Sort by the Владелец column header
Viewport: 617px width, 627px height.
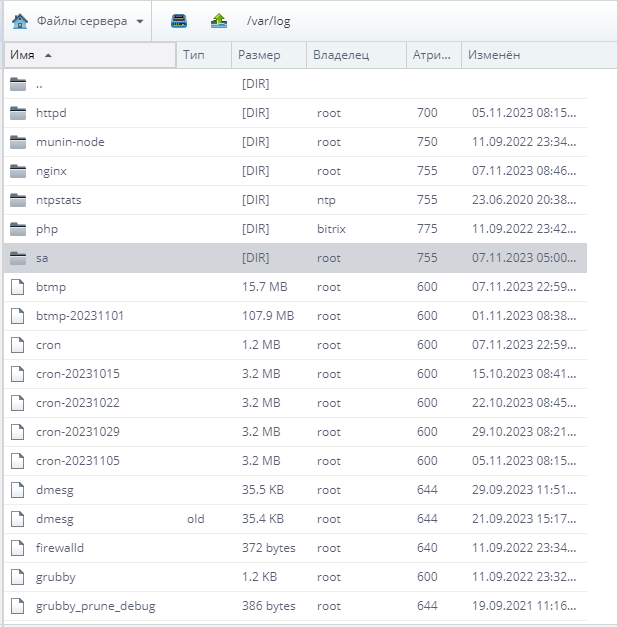coord(341,55)
